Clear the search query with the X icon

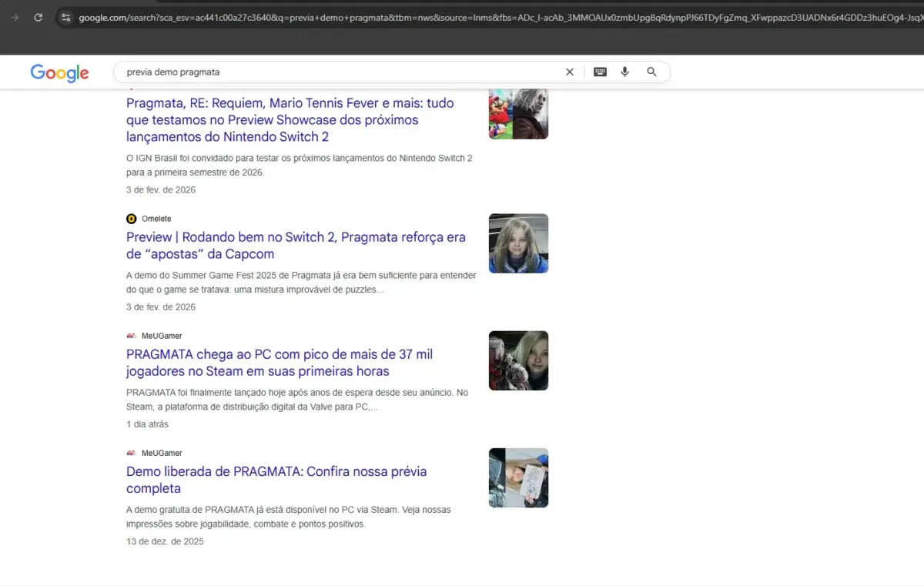click(570, 72)
